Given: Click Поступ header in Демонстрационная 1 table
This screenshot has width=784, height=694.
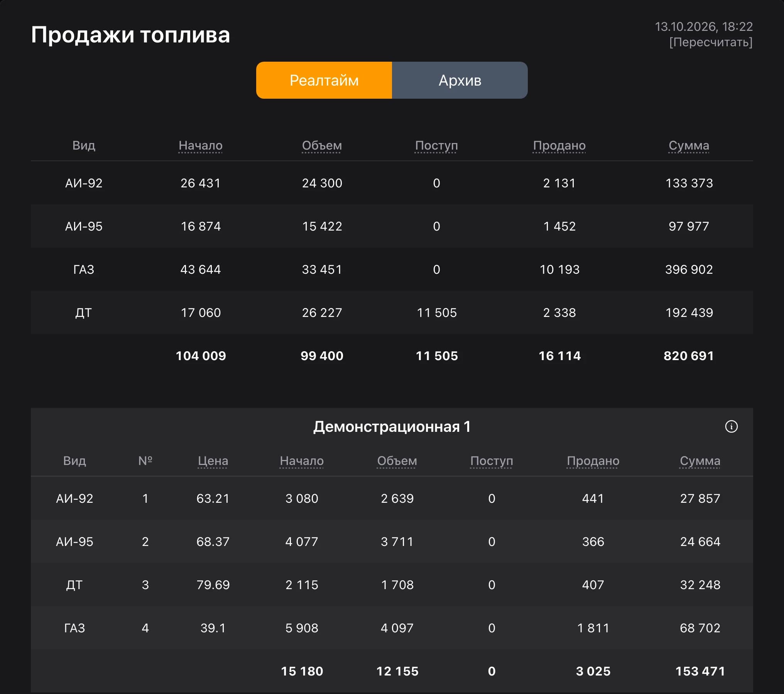Looking at the screenshot, I should [x=492, y=461].
